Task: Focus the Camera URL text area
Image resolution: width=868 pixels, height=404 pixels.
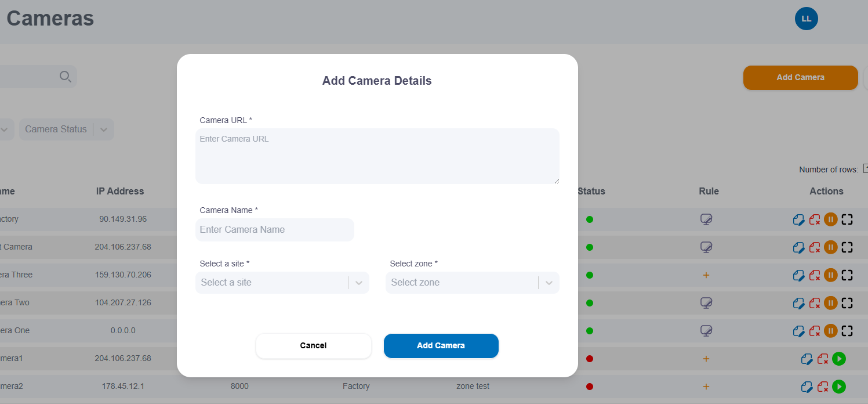Action: pyautogui.click(x=377, y=156)
